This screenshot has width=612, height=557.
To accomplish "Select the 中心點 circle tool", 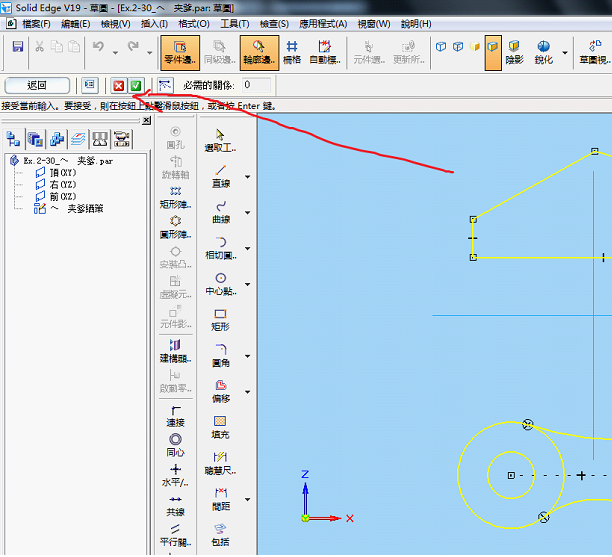I will pos(221,284).
